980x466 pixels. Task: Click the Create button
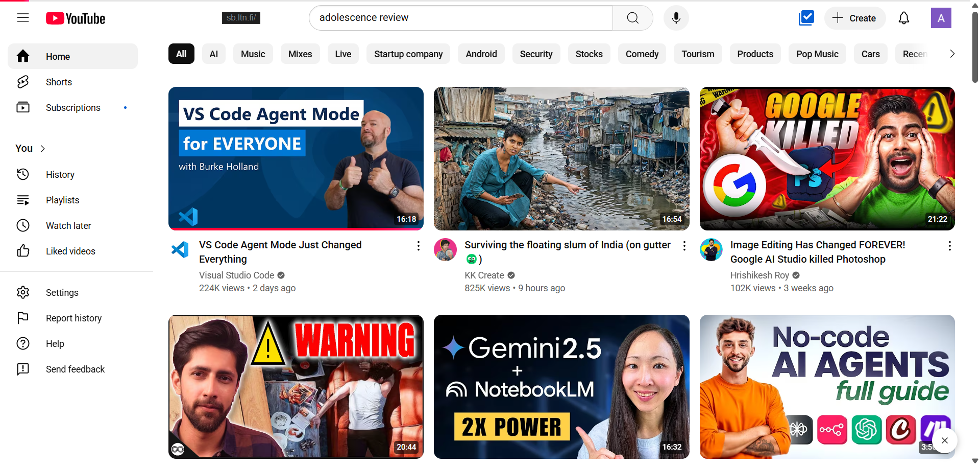click(855, 18)
